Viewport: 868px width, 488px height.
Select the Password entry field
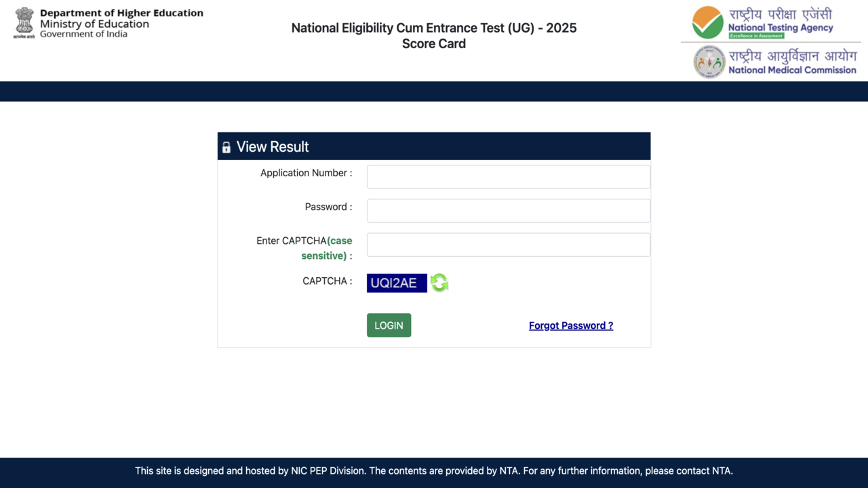508,210
